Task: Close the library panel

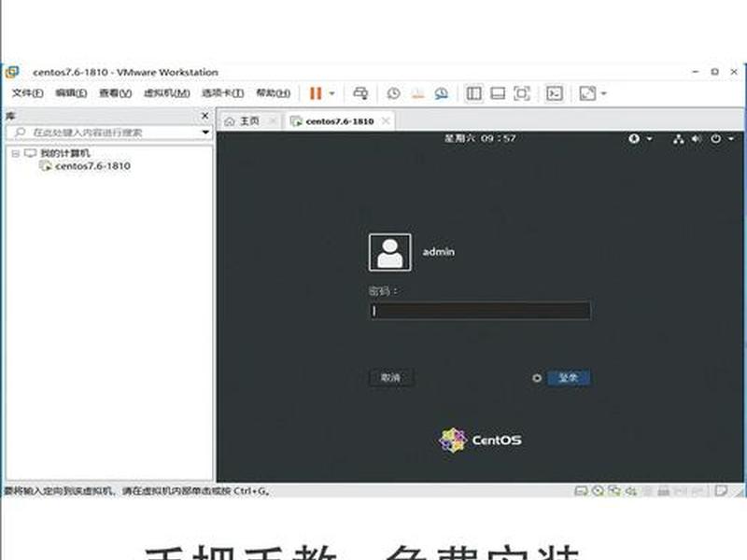Action: [x=205, y=116]
